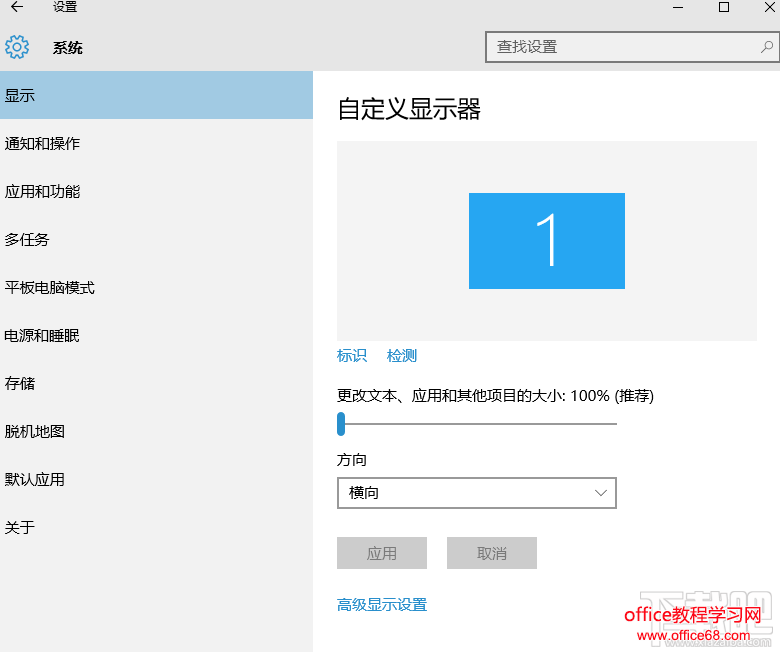Viewport: 780px width, 652px height.
Task: Click the search magnifier icon
Action: tap(767, 47)
